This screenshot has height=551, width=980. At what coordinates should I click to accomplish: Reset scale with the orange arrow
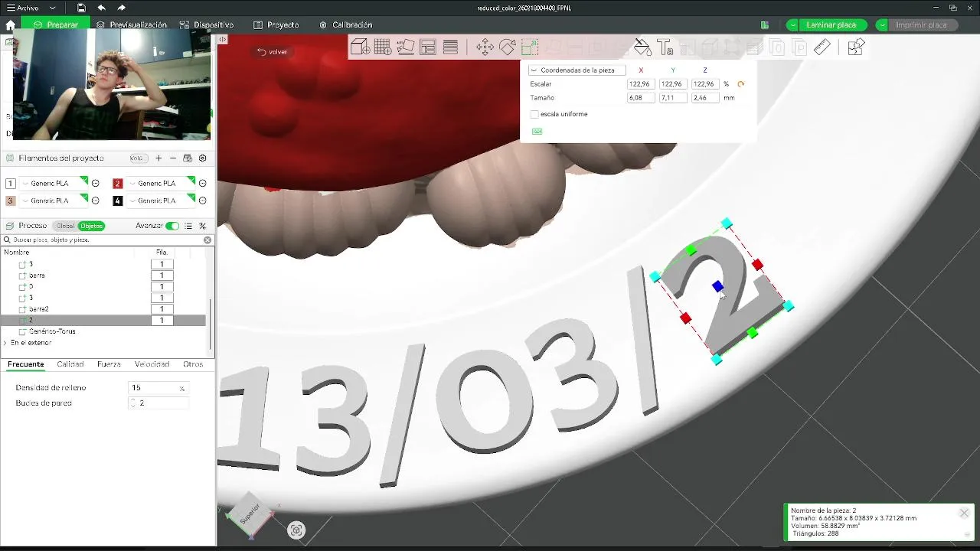(740, 84)
